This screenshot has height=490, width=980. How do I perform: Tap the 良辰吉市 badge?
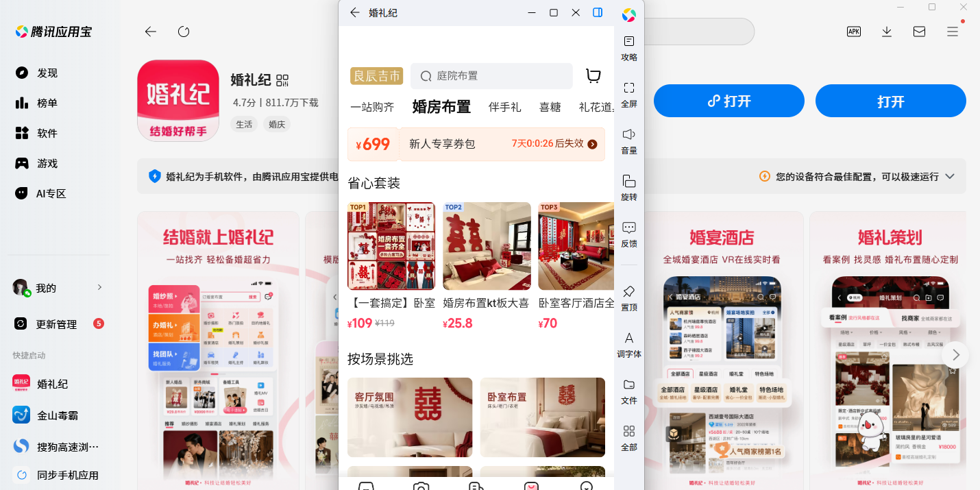point(376,76)
